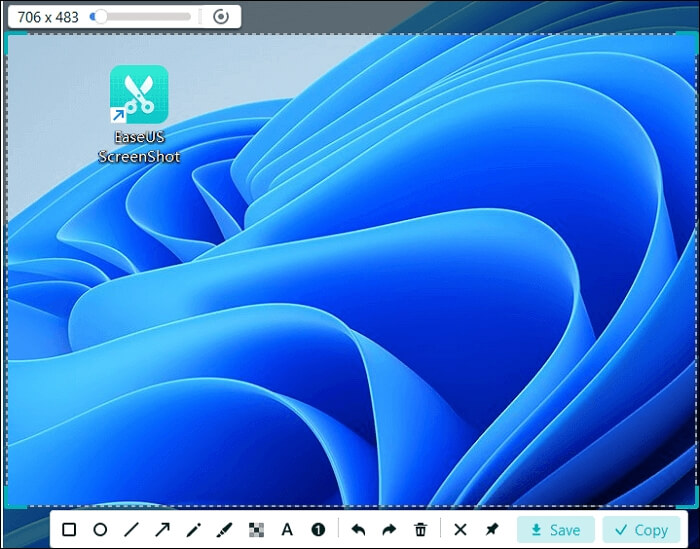This screenshot has width=700, height=549.
Task: Activate the pencil freehand tool
Action: click(x=194, y=530)
